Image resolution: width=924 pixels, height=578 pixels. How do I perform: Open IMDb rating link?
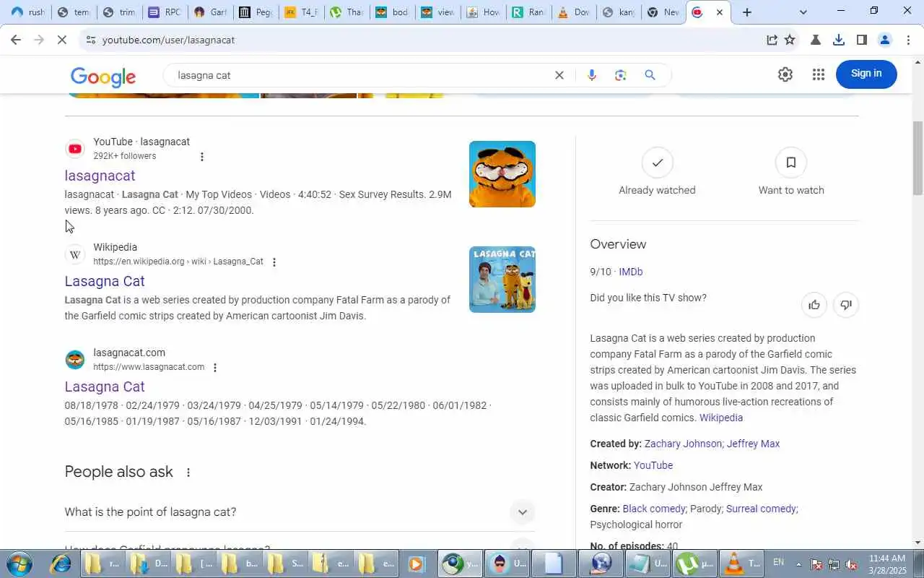630,272
